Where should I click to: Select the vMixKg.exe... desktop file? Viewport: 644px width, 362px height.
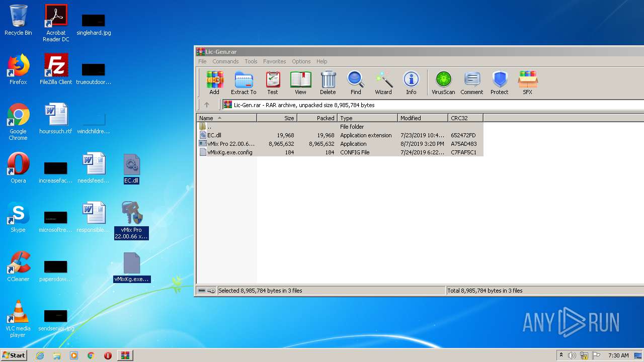pyautogui.click(x=131, y=267)
